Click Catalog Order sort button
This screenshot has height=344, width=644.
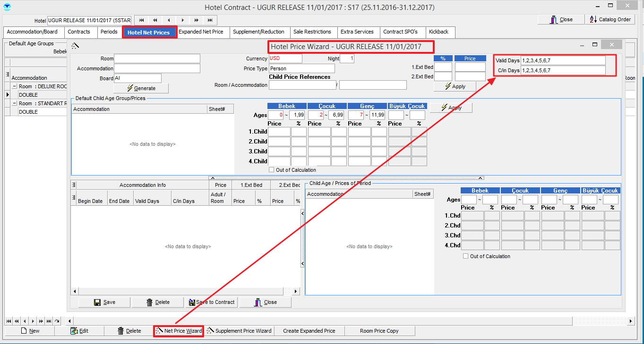[610, 20]
